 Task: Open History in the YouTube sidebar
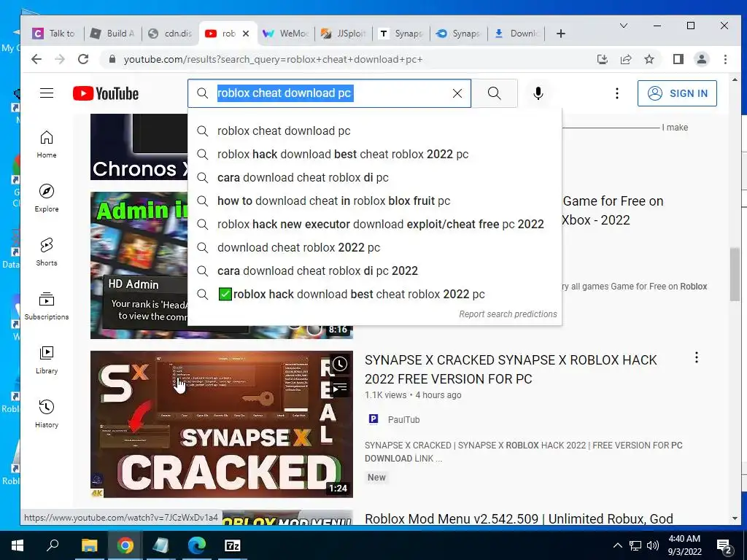47,414
